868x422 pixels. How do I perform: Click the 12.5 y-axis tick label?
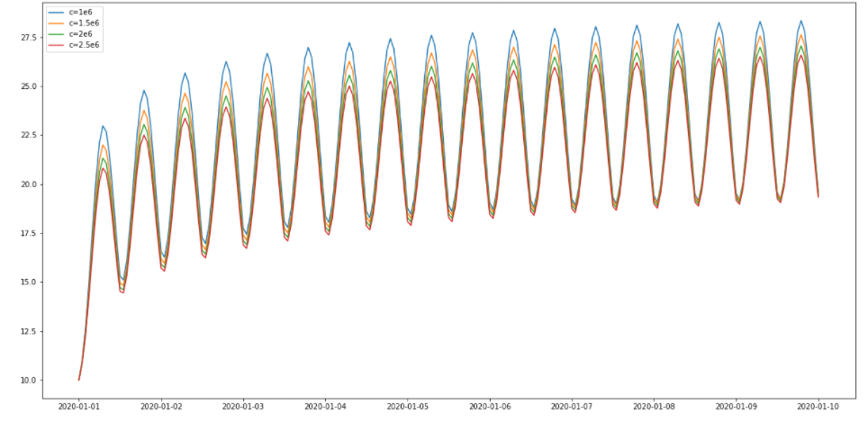pos(30,331)
